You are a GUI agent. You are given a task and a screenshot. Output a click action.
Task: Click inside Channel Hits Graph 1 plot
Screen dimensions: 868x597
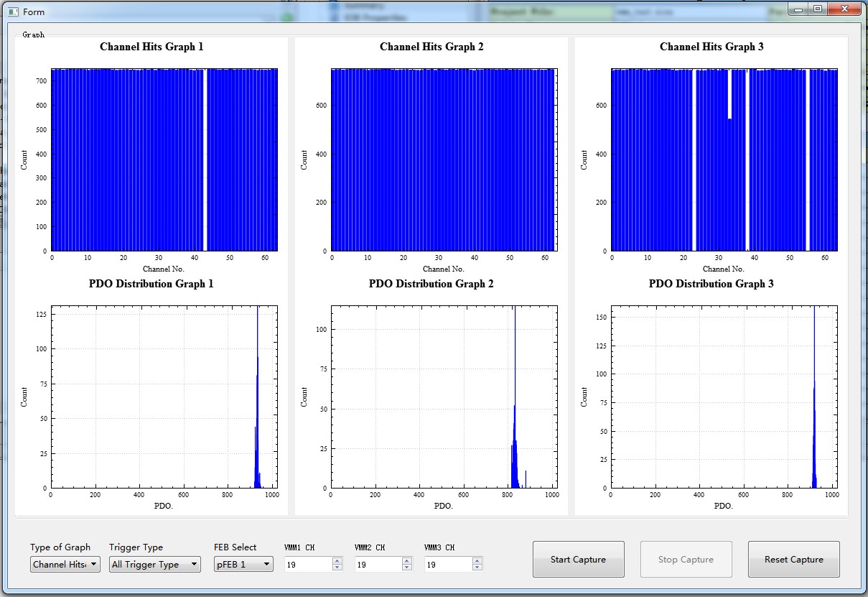coord(164,159)
